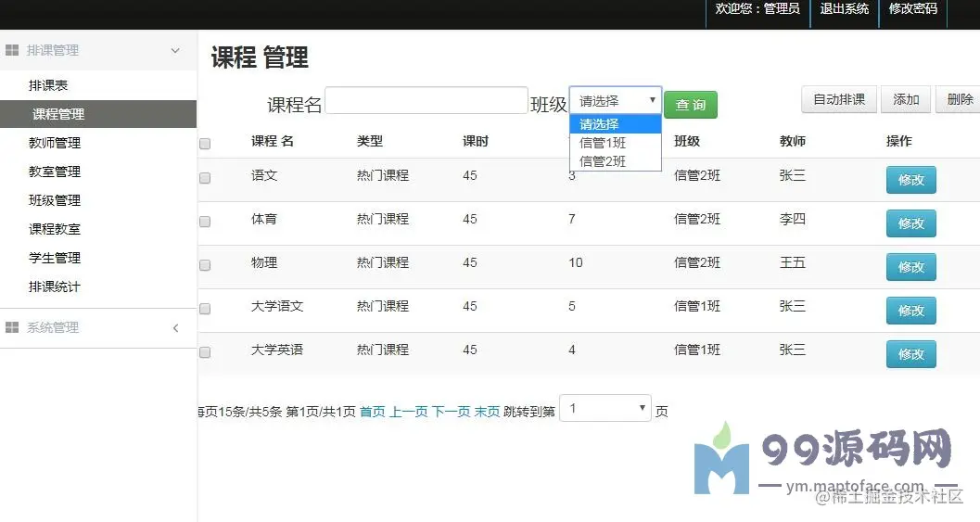Click the 大学英语 course name cell
The image size is (980, 522).
tap(277, 350)
